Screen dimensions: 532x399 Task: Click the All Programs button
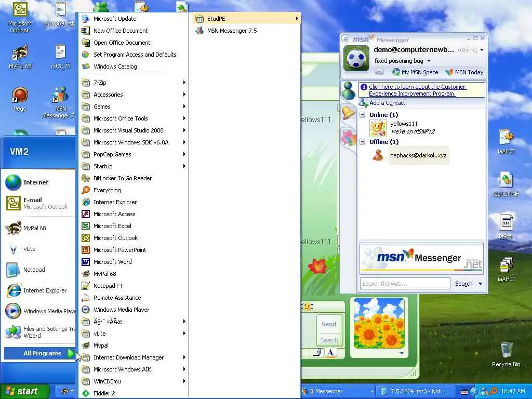tap(39, 353)
